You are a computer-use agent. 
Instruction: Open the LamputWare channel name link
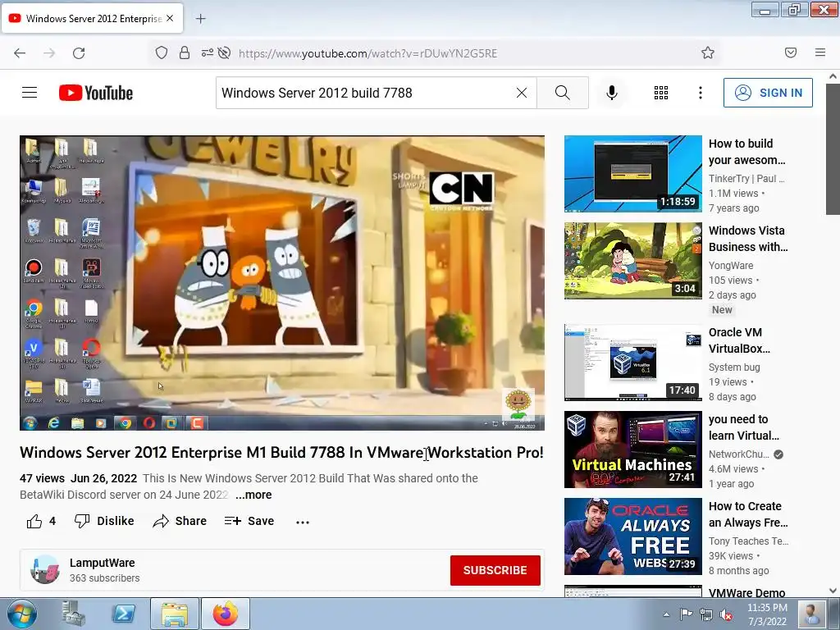click(x=103, y=563)
